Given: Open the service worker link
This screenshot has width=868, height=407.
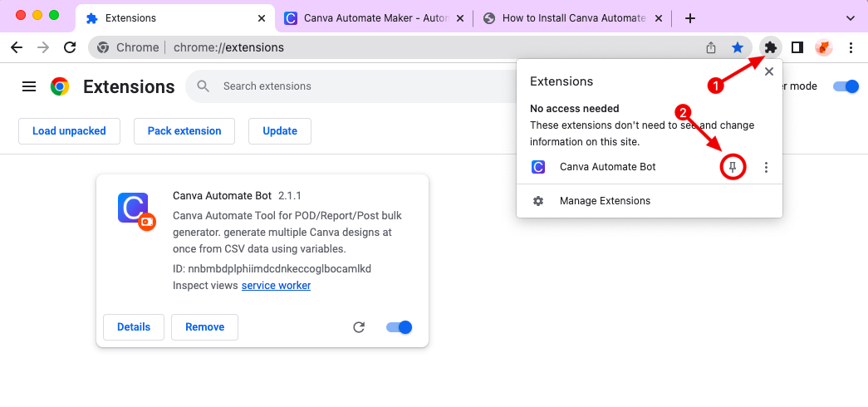Looking at the screenshot, I should 276,286.
